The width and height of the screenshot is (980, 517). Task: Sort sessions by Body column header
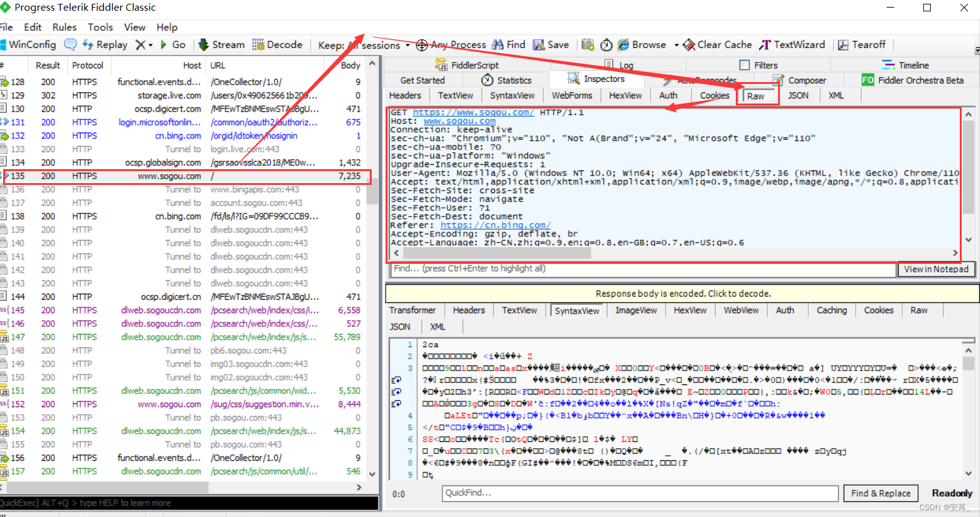click(350, 65)
